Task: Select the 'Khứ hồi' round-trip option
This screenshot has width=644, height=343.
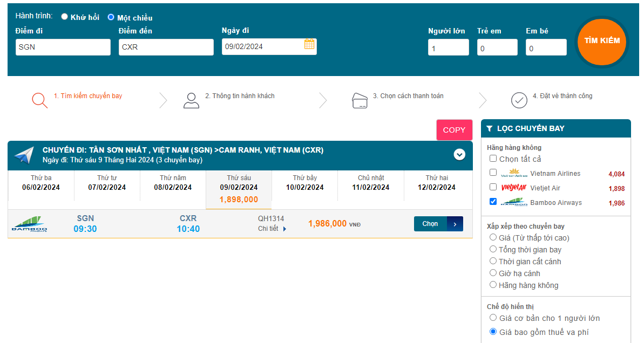Action: [65, 17]
